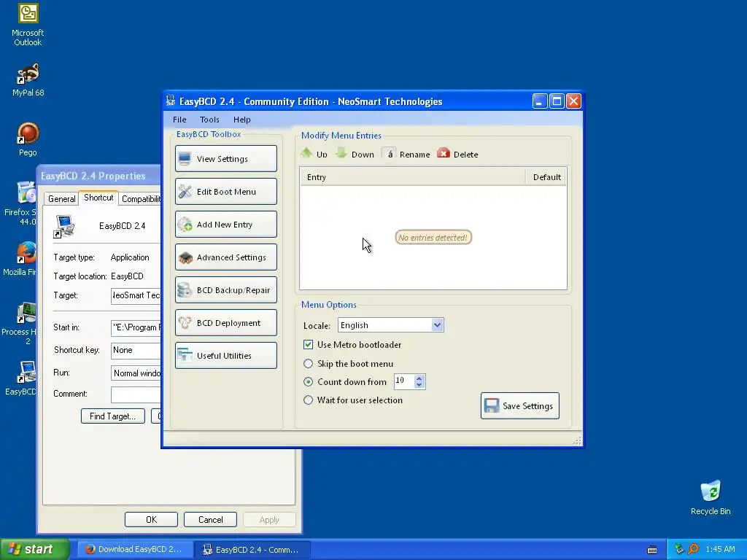
Task: Move the entry Down with the arrow
Action: tap(355, 154)
